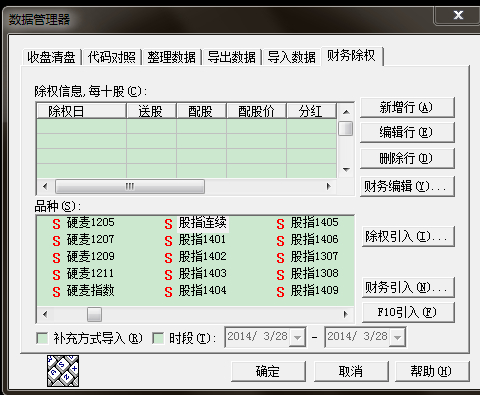Select 股指1405 in the list

click(315, 223)
